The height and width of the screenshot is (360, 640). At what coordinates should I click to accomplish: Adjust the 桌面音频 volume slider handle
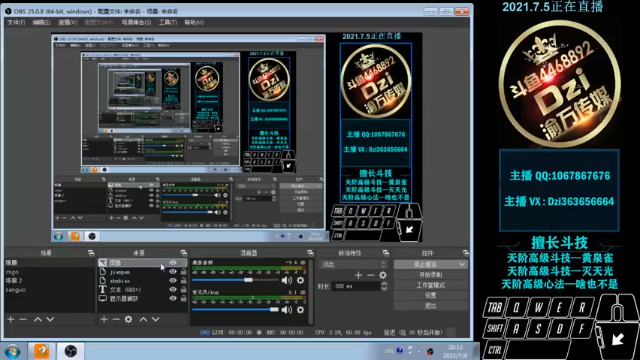248,280
